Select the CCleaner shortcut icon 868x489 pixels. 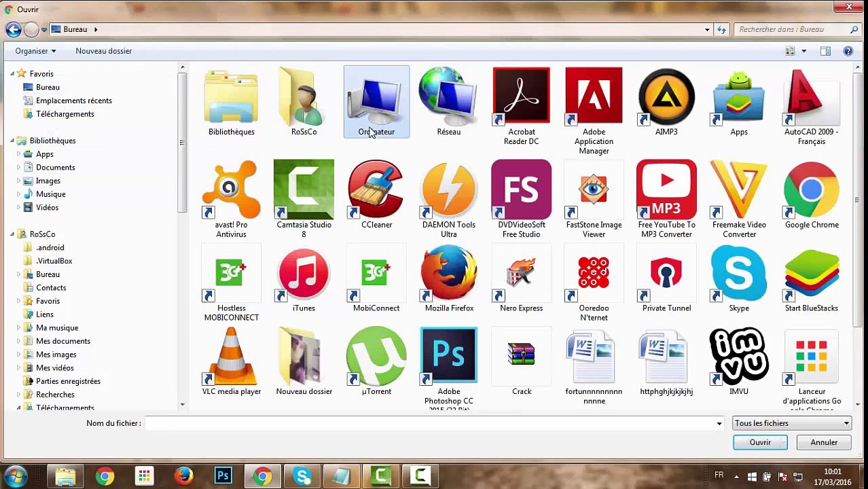point(376,190)
